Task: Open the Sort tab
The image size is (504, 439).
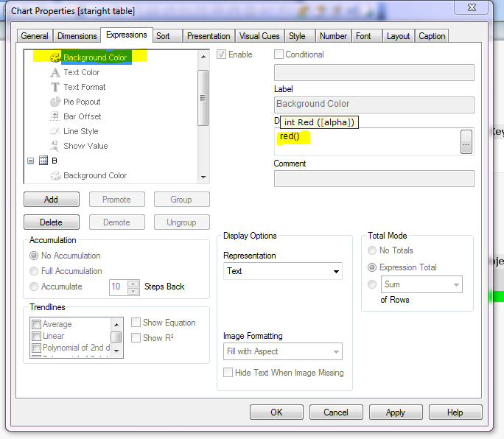Action: tap(167, 36)
